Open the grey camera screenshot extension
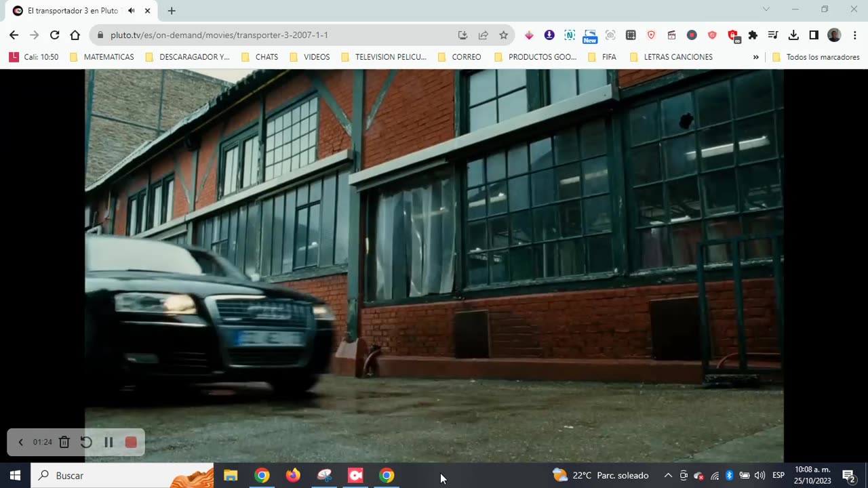868x488 pixels. pos(610,35)
